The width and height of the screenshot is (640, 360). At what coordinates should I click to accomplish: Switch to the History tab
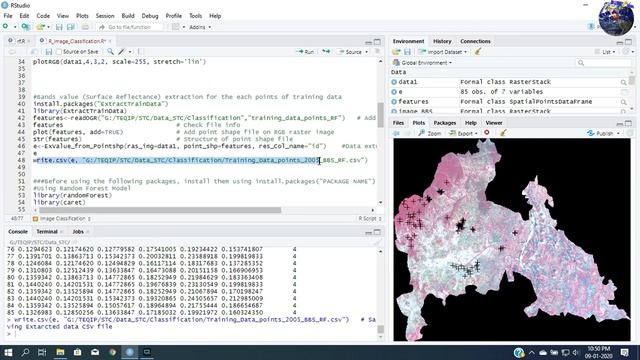(442, 41)
